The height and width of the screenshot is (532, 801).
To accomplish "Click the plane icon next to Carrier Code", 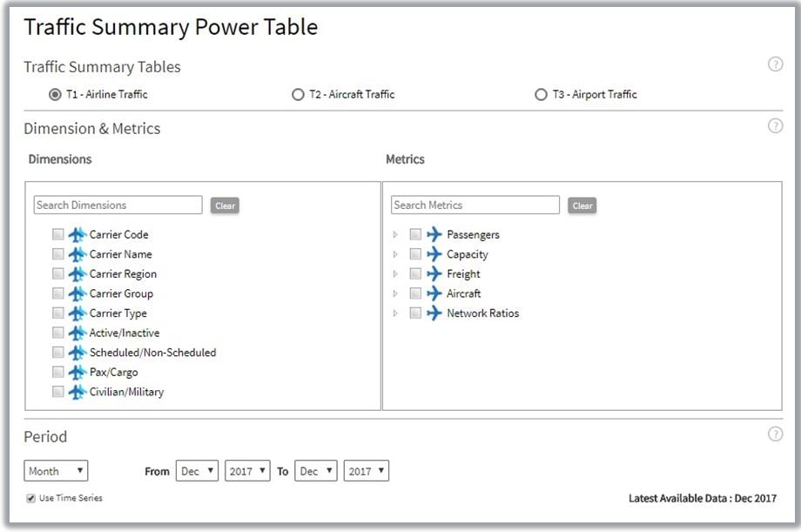I will [77, 234].
